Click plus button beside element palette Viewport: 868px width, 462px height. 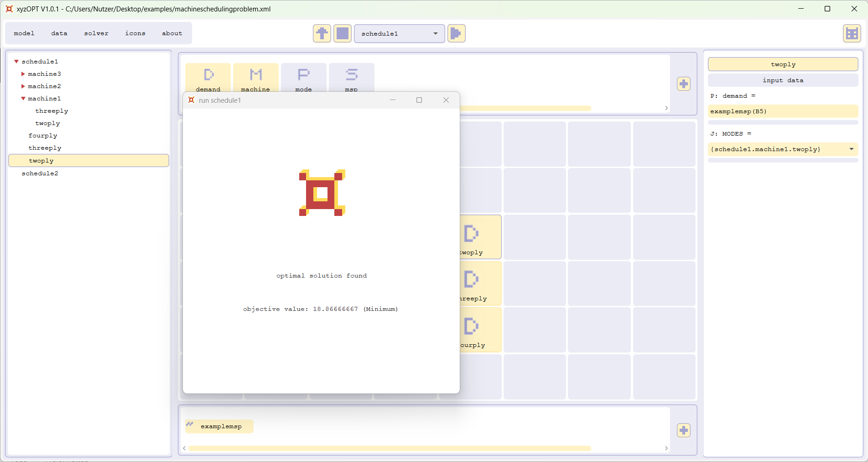pos(683,84)
